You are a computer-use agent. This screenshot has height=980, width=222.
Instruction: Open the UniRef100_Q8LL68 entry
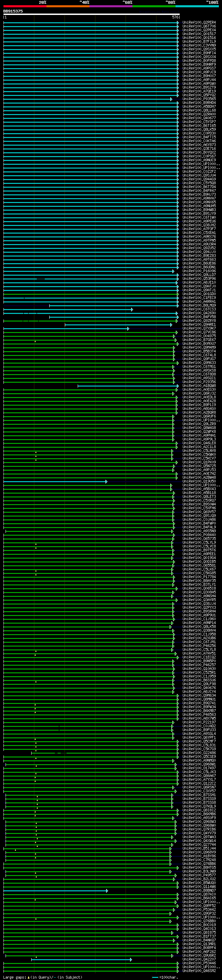[199, 110]
